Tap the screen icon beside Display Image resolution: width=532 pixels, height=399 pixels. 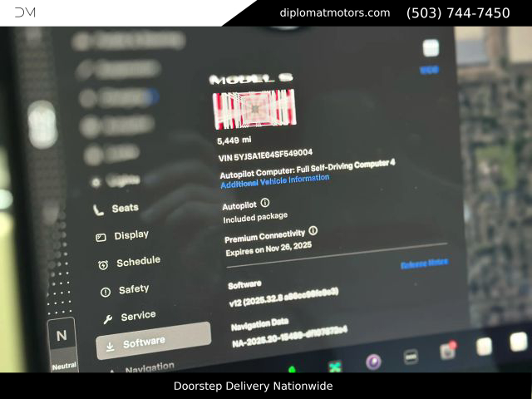[101, 238]
